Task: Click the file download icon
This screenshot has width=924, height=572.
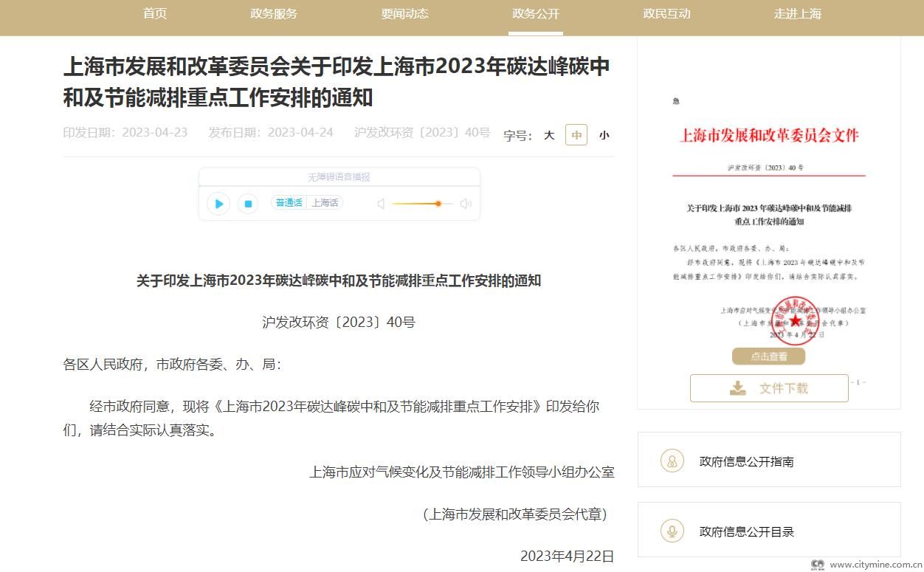Action: click(737, 388)
